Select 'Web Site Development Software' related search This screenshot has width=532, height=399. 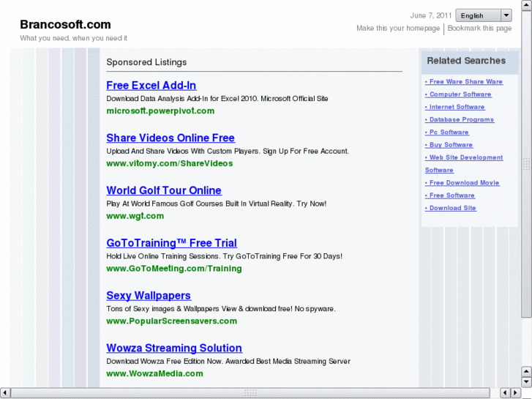click(464, 164)
